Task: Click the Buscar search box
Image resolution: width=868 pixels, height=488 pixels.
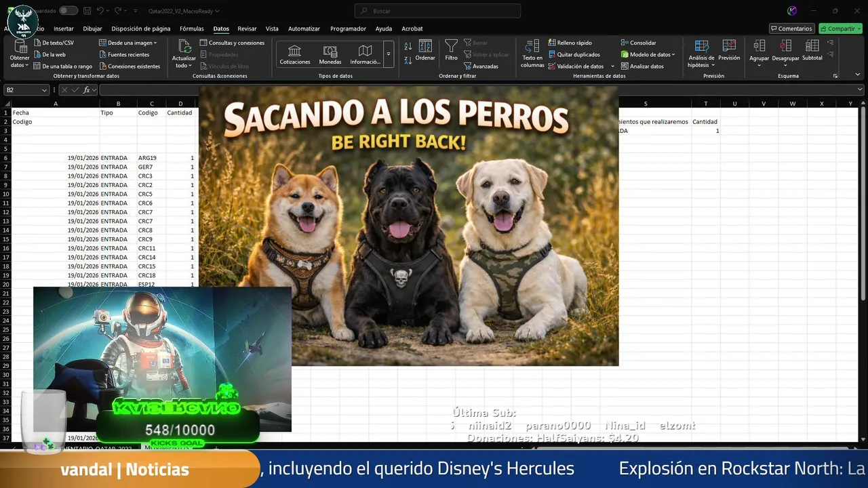Action: (437, 11)
